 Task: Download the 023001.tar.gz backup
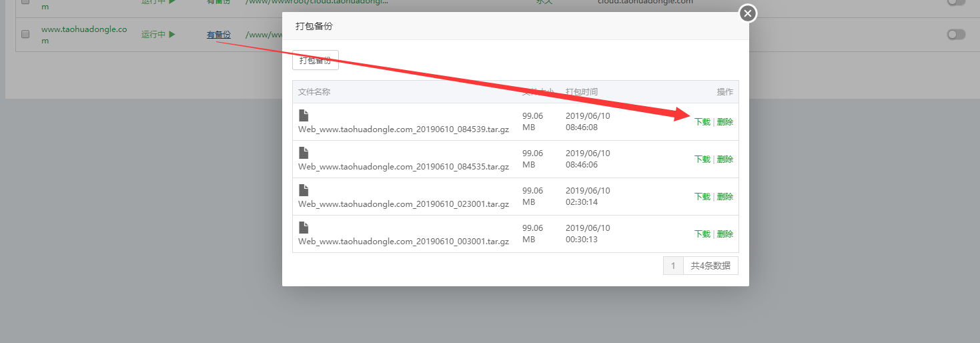click(x=702, y=197)
